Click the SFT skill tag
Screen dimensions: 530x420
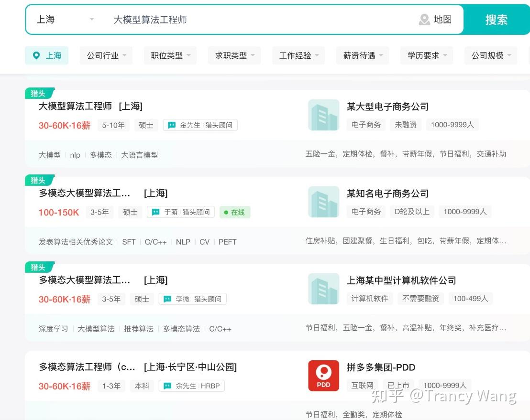click(129, 242)
